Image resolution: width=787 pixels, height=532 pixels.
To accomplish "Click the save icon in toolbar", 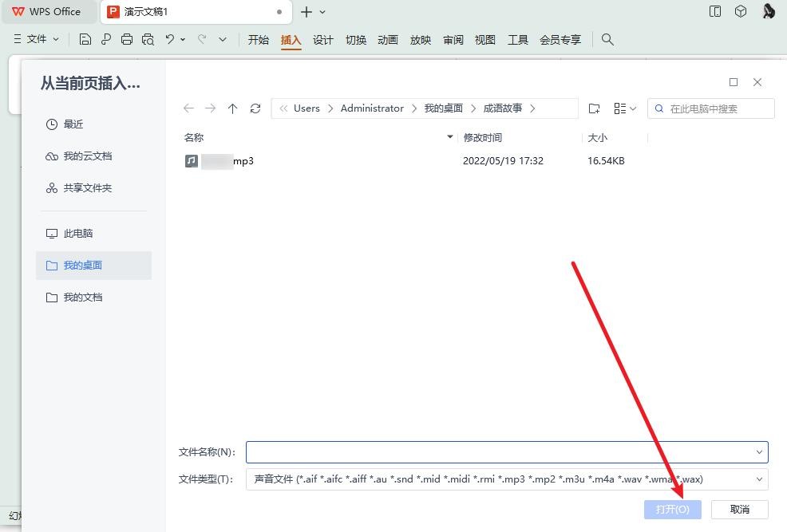I will point(85,39).
